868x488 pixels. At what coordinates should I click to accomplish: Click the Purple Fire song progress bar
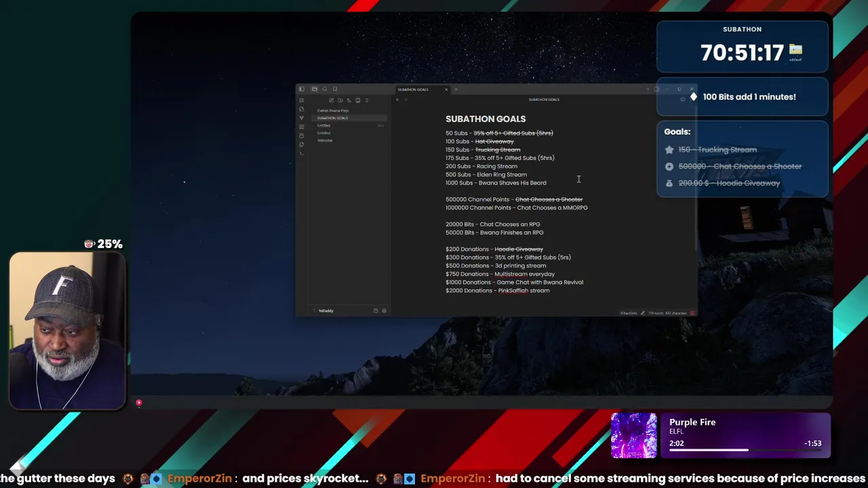tap(745, 450)
